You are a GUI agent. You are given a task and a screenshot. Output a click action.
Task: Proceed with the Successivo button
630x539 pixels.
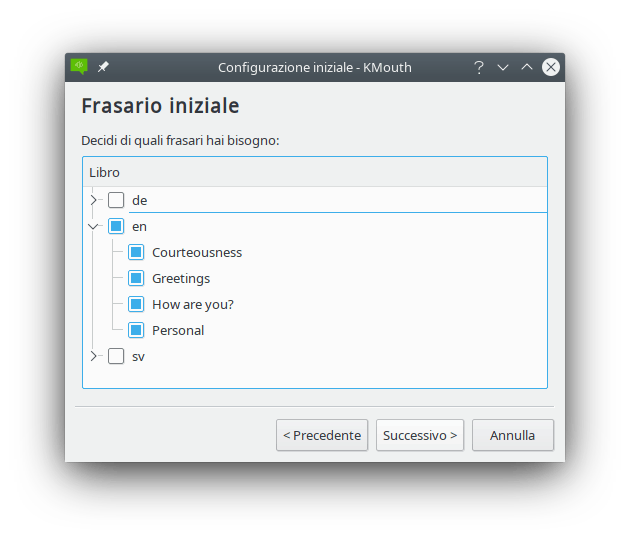pos(420,435)
